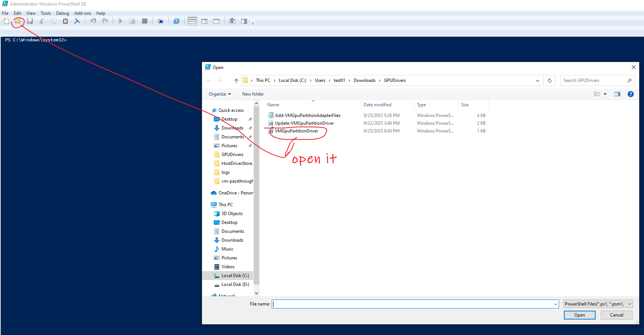Open the File menu

[x=5, y=13]
